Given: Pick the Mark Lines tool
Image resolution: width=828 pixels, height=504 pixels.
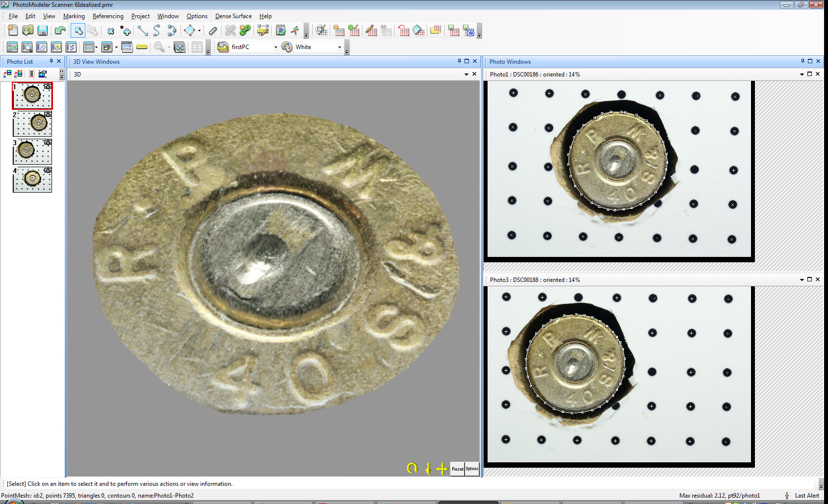Looking at the screenshot, I should 142,31.
